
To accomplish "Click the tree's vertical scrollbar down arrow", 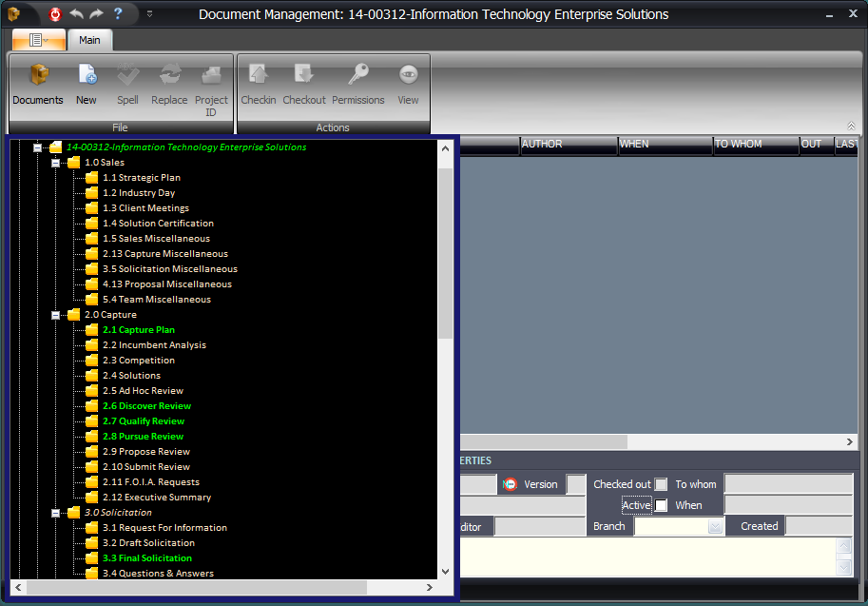I will tap(446, 572).
